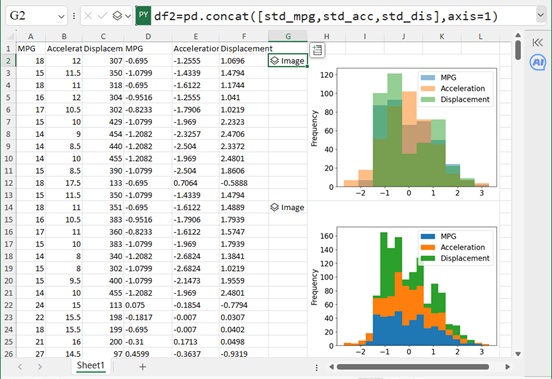Click the horizontal scrollbar thumb
Screen dimensions: 552x379
coord(413,367)
